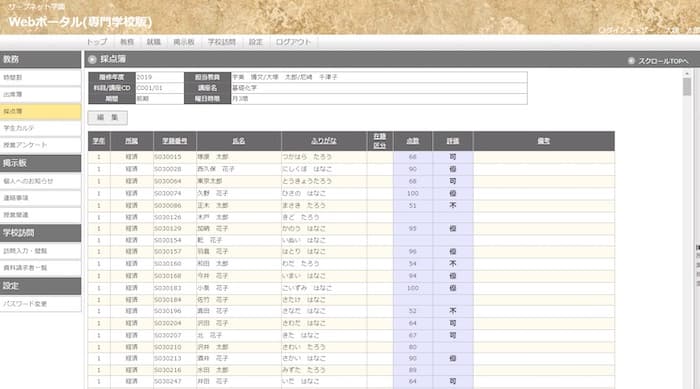Sort by the 評価 column header

point(453,141)
